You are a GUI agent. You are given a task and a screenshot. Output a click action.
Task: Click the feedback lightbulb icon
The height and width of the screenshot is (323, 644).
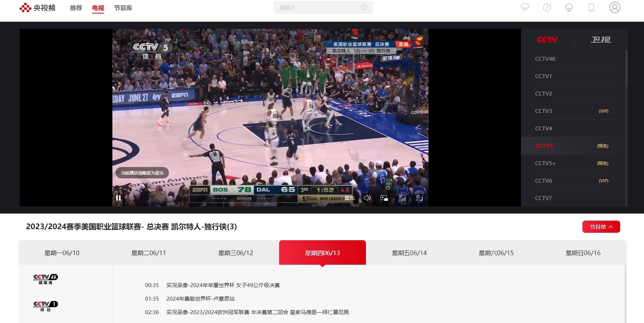point(569,7)
